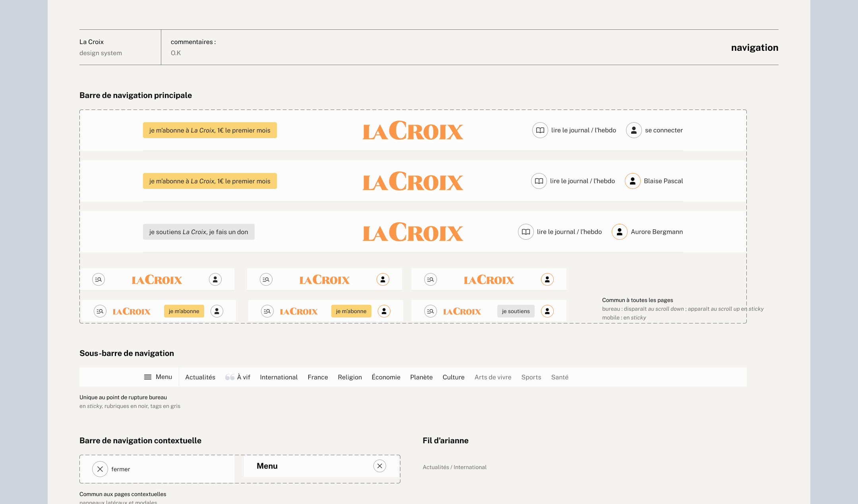This screenshot has height=504, width=858.
Task: Click the 'navigation' page title
Action: 755,48
